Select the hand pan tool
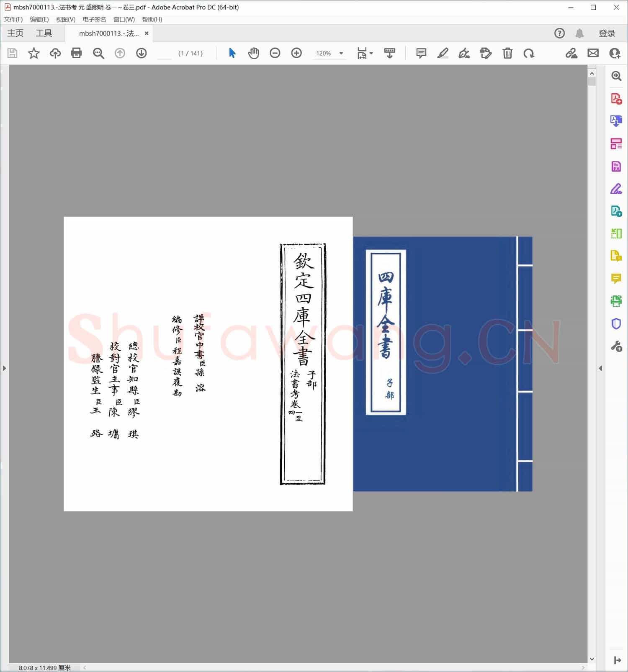 (253, 53)
